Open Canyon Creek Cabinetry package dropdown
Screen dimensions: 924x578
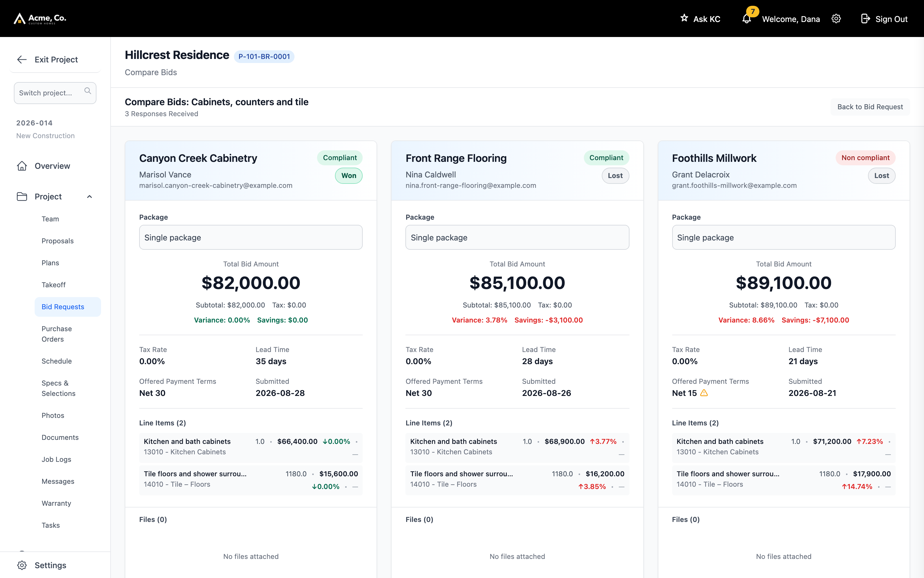tap(251, 237)
